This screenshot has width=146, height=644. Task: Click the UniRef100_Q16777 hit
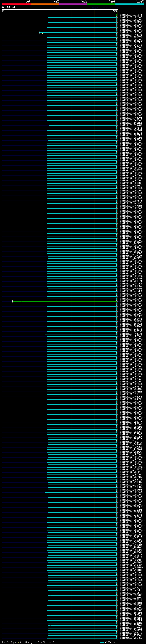click(131, 469)
